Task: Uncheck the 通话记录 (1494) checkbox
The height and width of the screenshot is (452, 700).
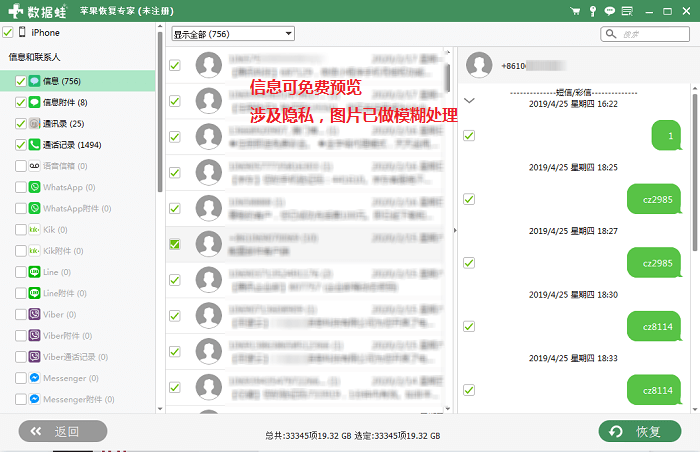Action: tap(21, 145)
